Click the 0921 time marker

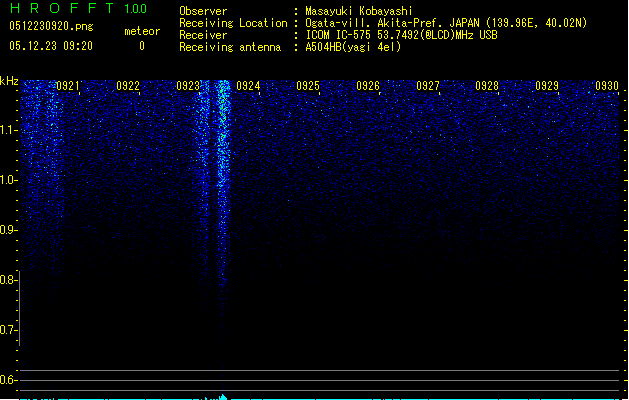pyautogui.click(x=68, y=86)
